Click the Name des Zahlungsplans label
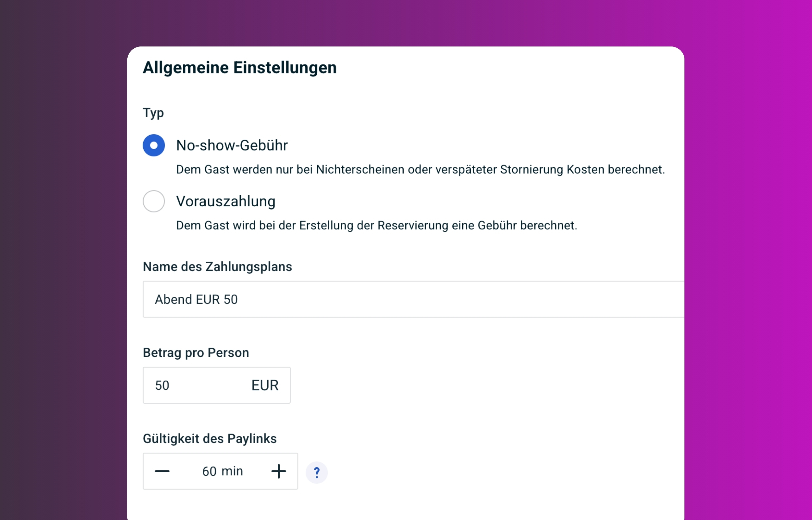Viewport: 812px width, 520px height. [217, 267]
